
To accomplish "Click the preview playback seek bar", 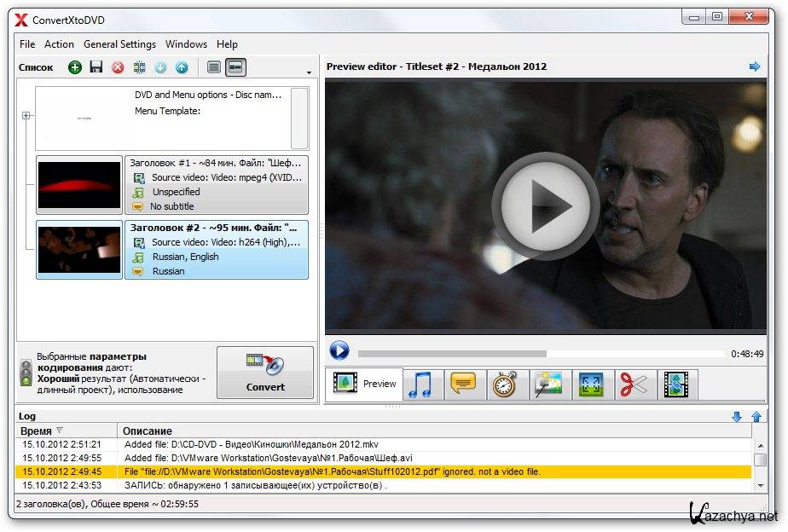I will pyautogui.click(x=541, y=353).
